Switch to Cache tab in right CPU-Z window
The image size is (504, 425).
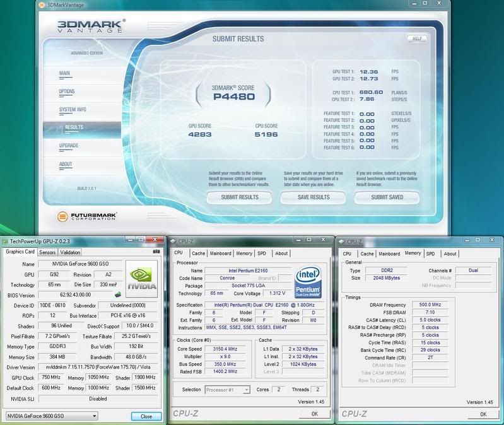coord(367,253)
